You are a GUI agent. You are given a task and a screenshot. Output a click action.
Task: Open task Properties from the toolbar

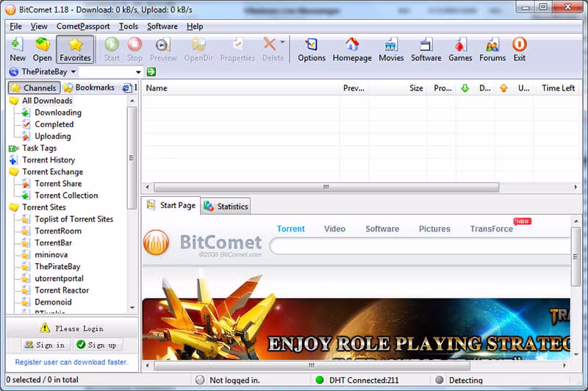pyautogui.click(x=237, y=49)
